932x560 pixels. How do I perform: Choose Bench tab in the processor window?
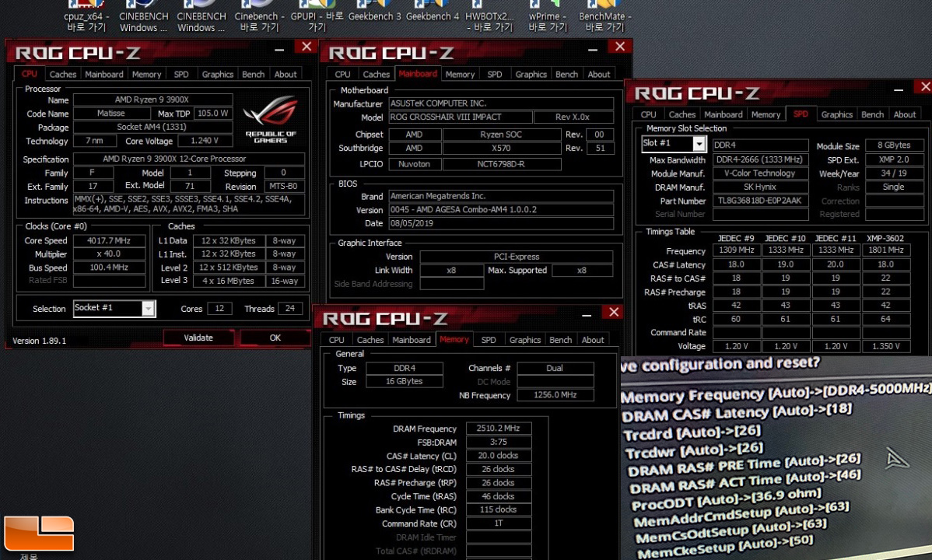[253, 75]
